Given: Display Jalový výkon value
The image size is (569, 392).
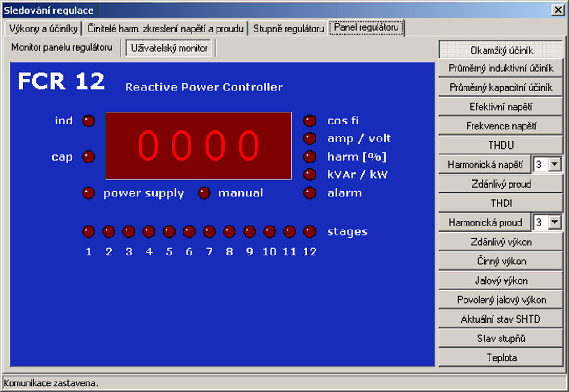Looking at the screenshot, I should [501, 280].
